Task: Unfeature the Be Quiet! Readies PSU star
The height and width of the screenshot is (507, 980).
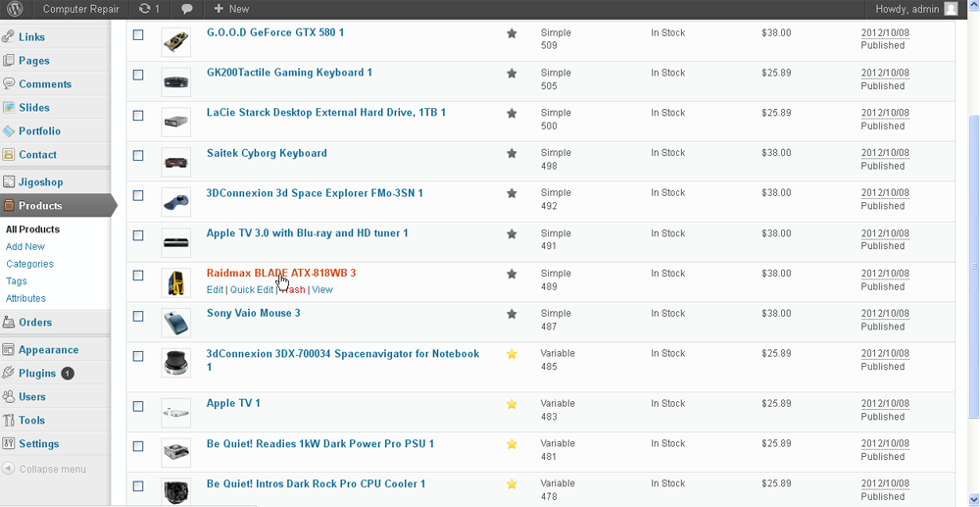Action: pyautogui.click(x=512, y=444)
